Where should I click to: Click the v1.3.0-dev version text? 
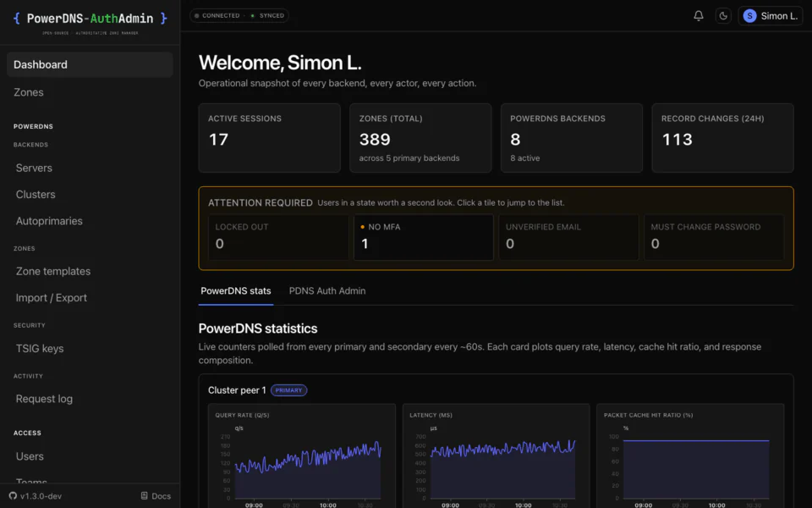[41, 496]
